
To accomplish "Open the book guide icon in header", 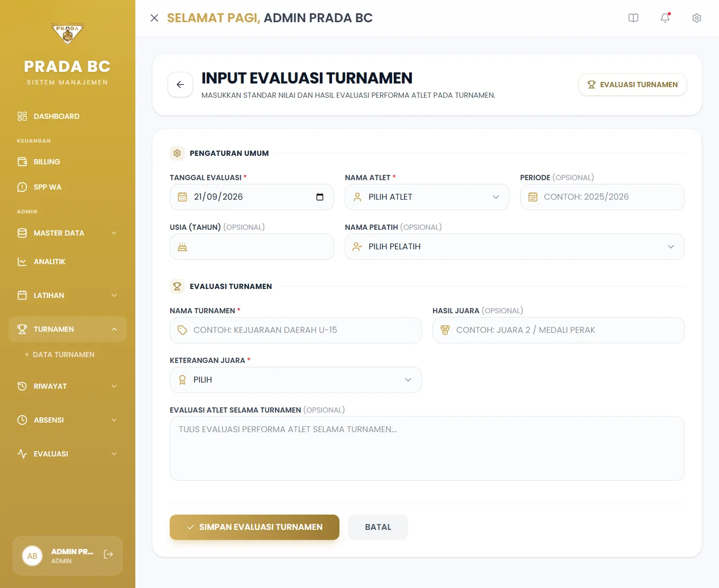I will click(x=633, y=18).
